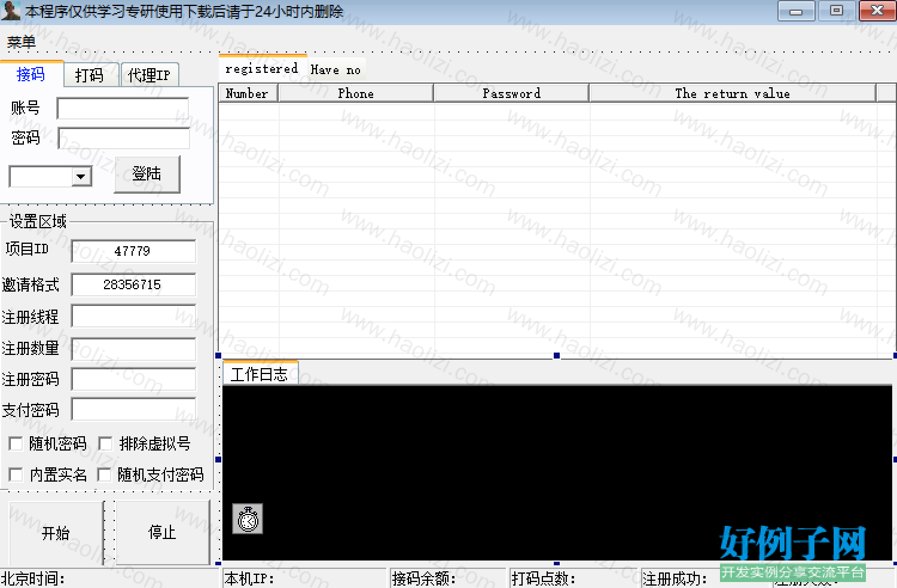Click The return value column header

click(x=733, y=93)
